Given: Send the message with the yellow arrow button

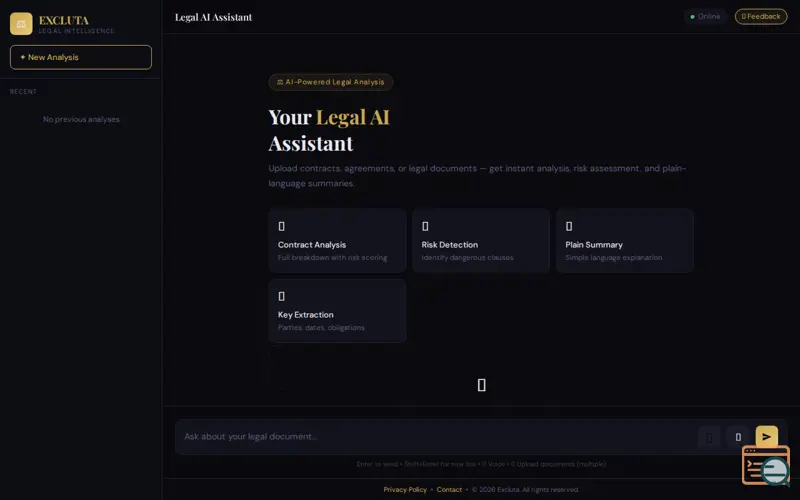Looking at the screenshot, I should (766, 437).
